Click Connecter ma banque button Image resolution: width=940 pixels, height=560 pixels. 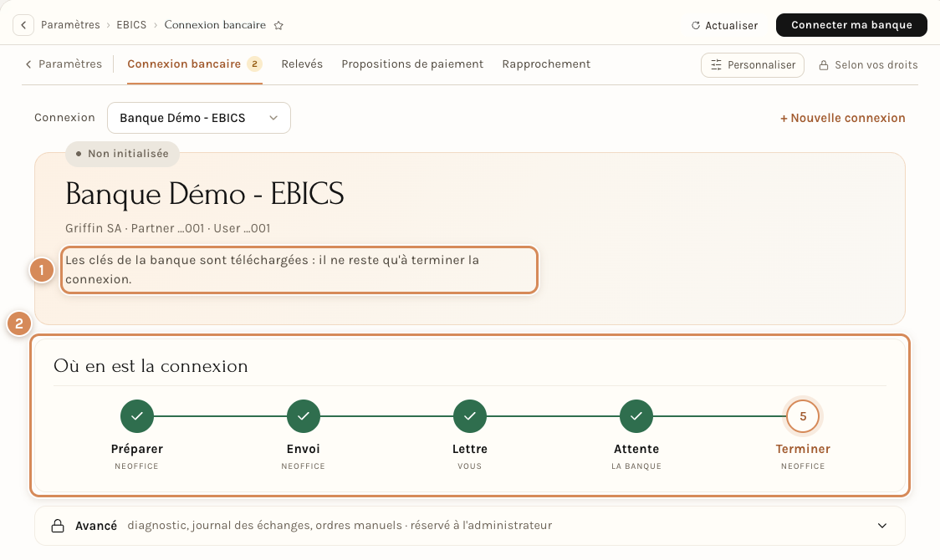click(851, 25)
